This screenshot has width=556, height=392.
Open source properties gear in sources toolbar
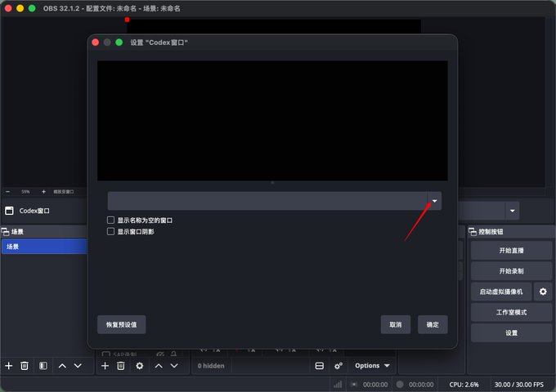140,366
